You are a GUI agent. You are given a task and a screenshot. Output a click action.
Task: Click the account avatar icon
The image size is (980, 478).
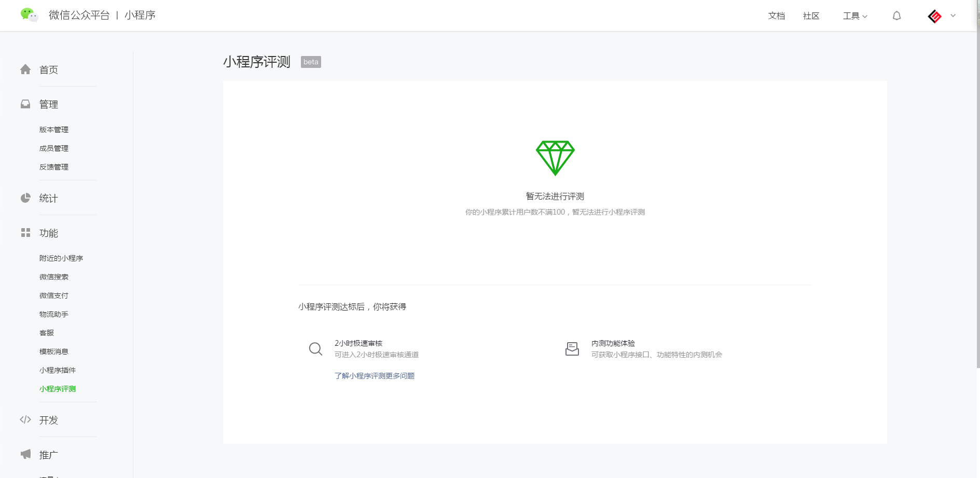click(x=935, y=16)
